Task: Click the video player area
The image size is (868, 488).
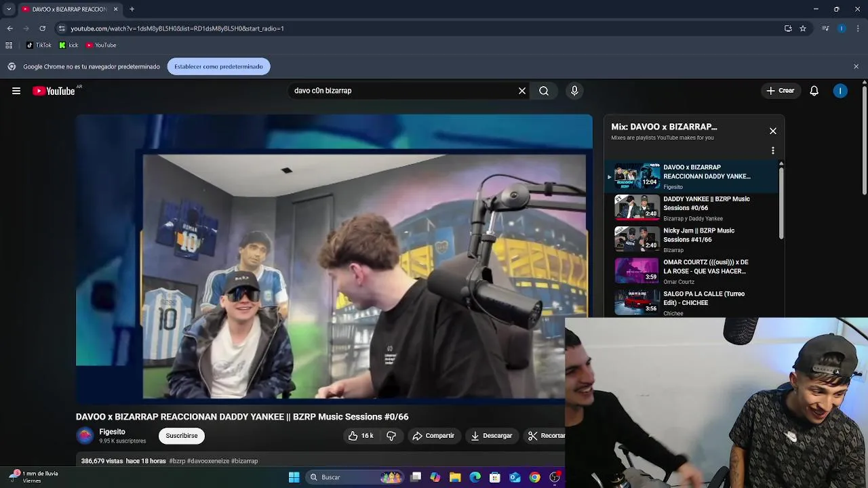Action: [334, 259]
